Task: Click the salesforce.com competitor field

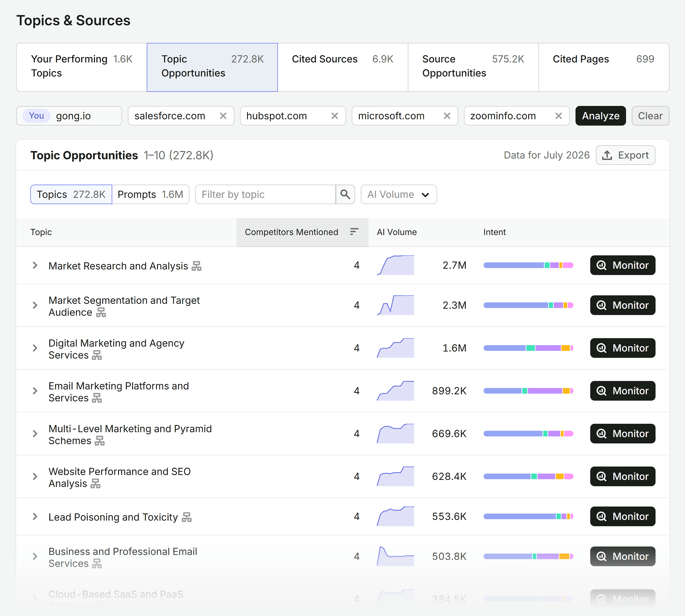Action: click(x=181, y=116)
